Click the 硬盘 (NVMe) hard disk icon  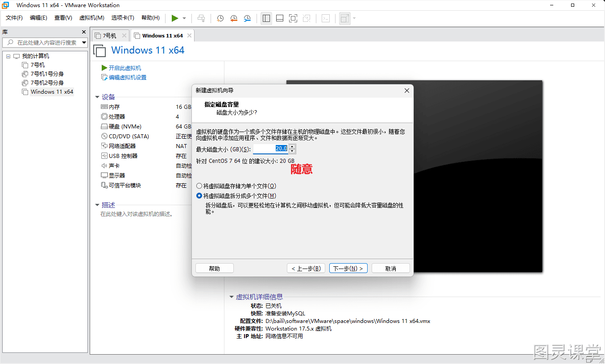(x=104, y=127)
